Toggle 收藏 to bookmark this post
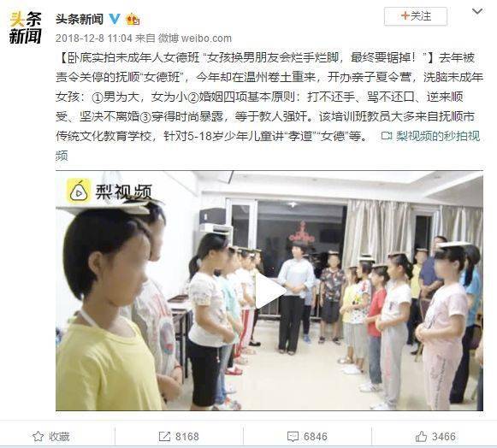The width and height of the screenshot is (497, 448). coord(50,436)
